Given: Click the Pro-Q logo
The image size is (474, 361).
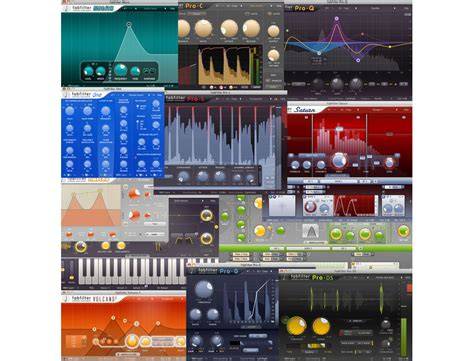Looking at the screenshot, I should point(304,8).
